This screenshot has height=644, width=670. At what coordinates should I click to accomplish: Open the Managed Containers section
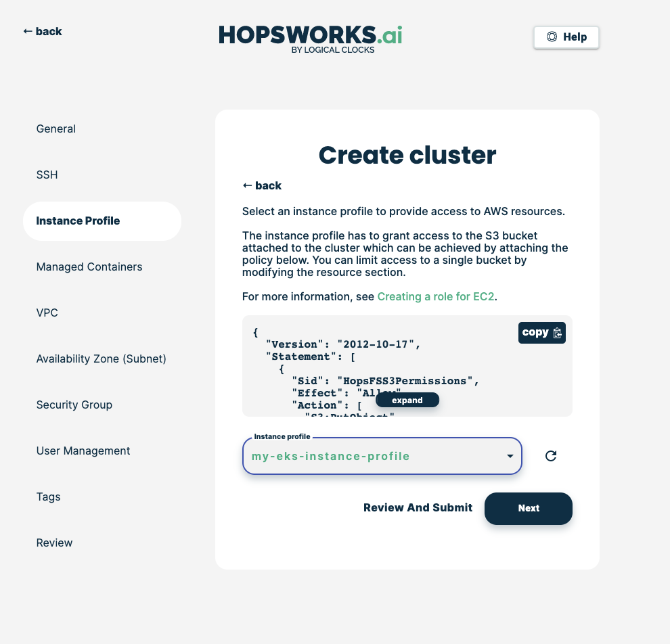[89, 267]
